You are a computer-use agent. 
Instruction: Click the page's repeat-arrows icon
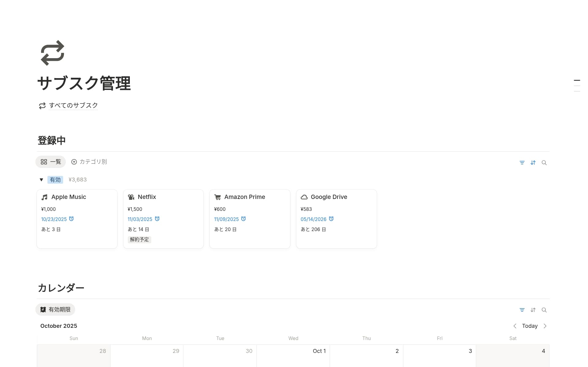[x=52, y=53]
